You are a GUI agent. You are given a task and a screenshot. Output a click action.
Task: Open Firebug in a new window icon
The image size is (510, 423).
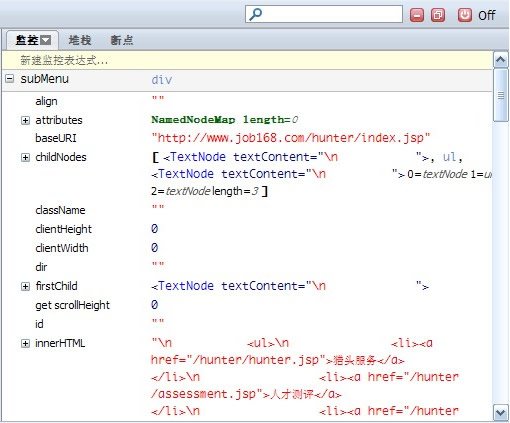(x=438, y=15)
